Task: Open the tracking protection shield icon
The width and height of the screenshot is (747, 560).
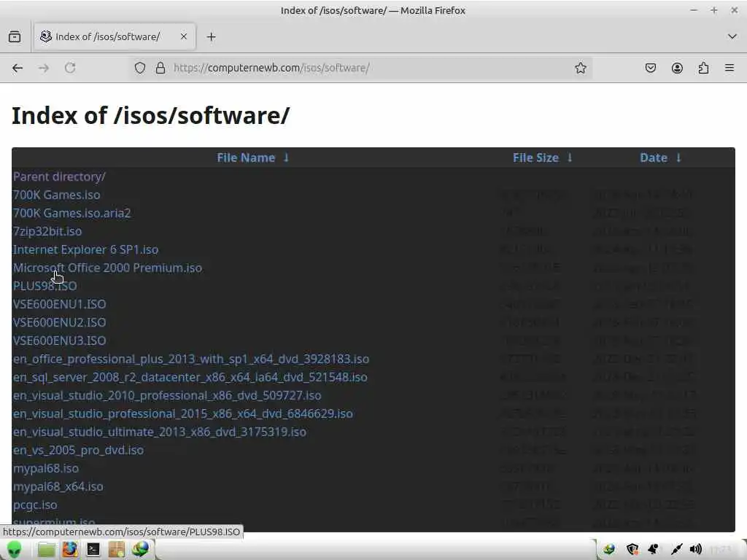Action: coord(139,68)
